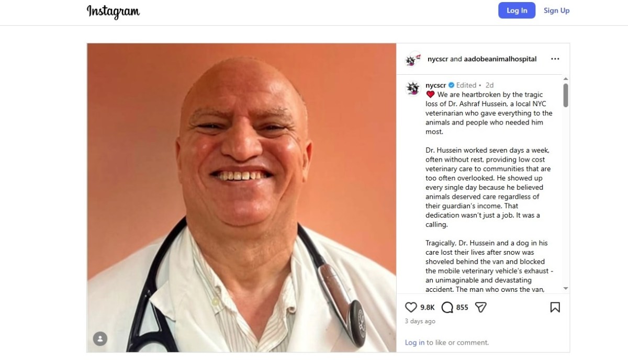628x364 pixels.
Task: Click "Log in" to like or comment
Action: [414, 343]
